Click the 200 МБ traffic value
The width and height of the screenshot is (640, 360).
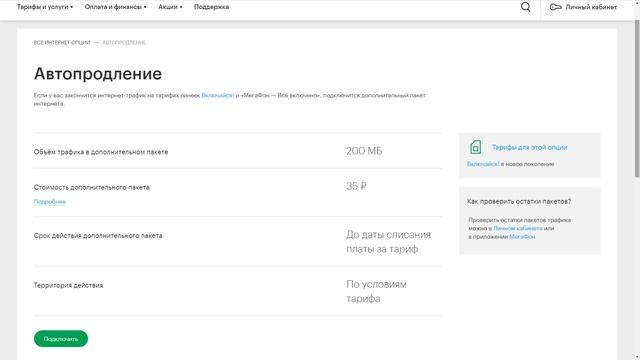click(364, 151)
